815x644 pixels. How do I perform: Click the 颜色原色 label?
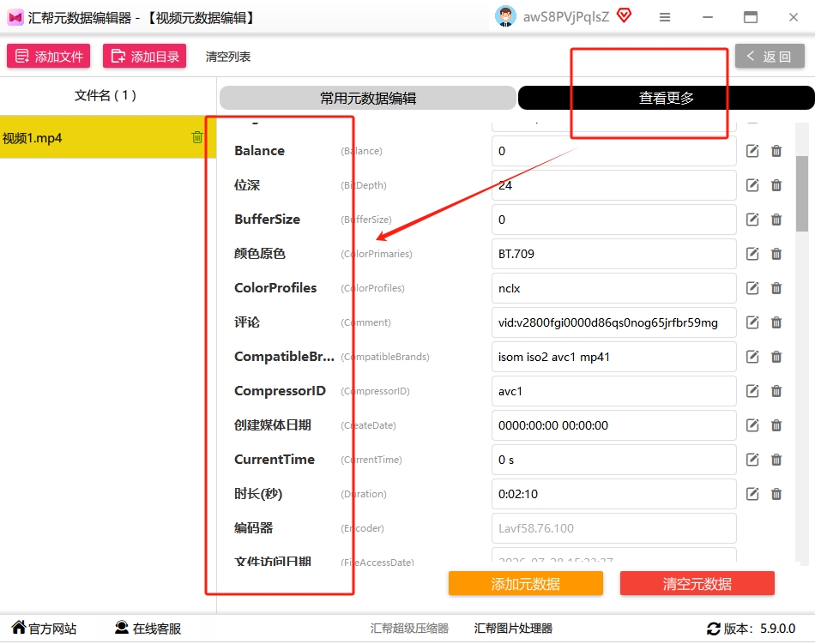tap(260, 254)
